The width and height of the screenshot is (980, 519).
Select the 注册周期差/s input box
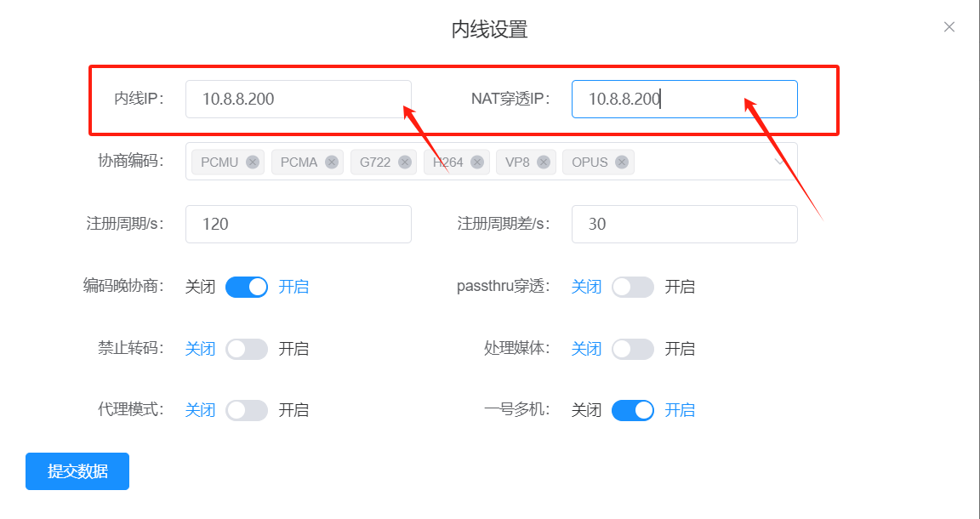tap(684, 224)
